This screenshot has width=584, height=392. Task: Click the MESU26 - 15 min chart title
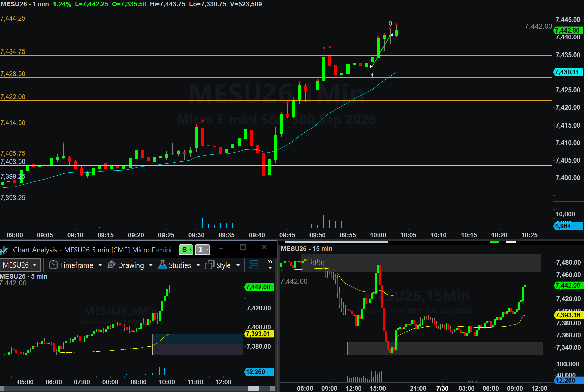pyautogui.click(x=306, y=249)
